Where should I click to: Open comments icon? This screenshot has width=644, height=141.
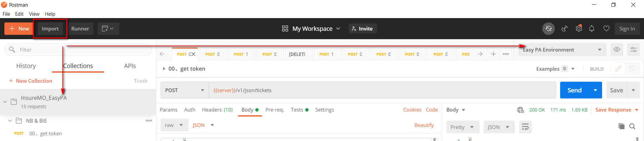(632, 69)
